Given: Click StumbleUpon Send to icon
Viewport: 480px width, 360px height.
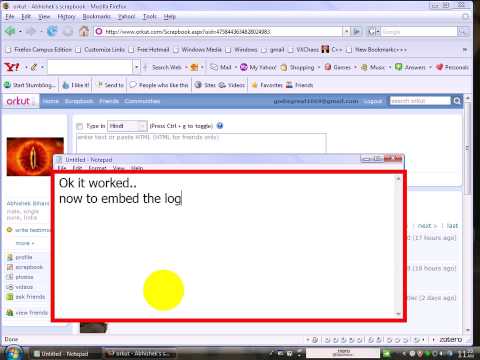Looking at the screenshot, I should [x=99, y=85].
